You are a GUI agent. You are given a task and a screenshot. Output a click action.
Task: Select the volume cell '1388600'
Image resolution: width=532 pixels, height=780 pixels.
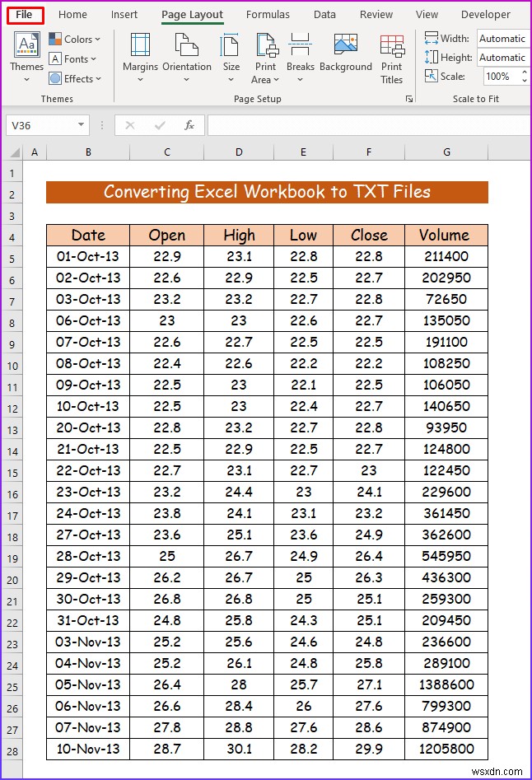click(446, 684)
